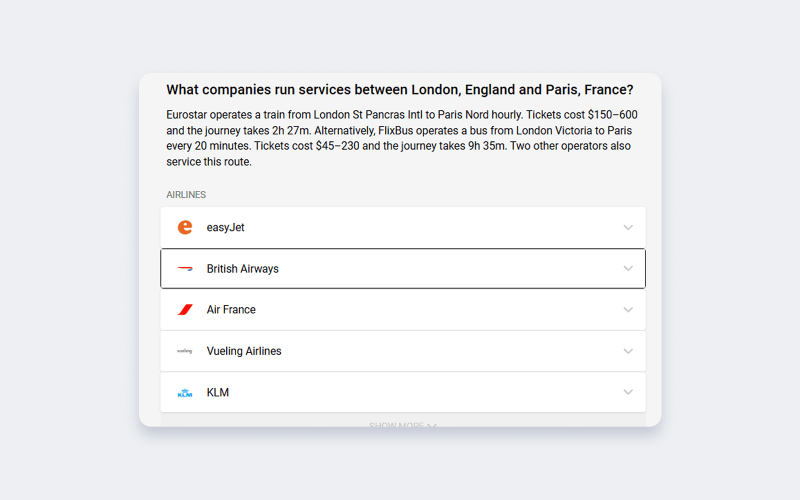The width and height of the screenshot is (800, 500).
Task: Click the AIRLINES section header
Action: 186,195
